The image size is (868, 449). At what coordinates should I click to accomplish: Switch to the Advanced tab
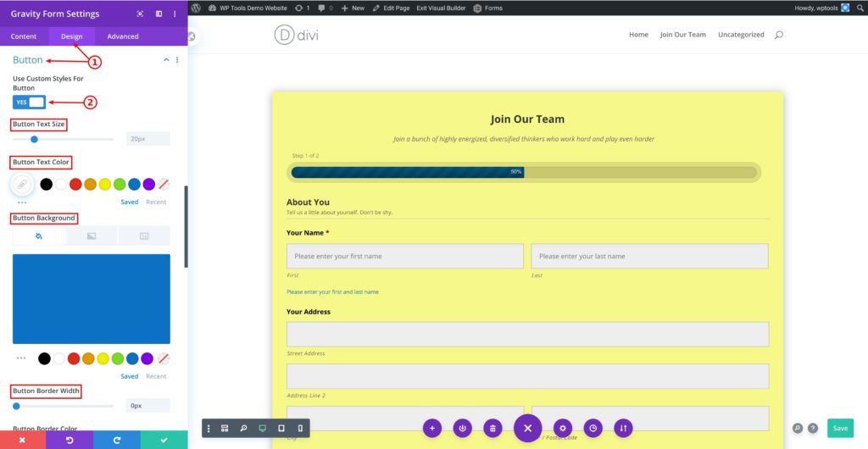[123, 36]
